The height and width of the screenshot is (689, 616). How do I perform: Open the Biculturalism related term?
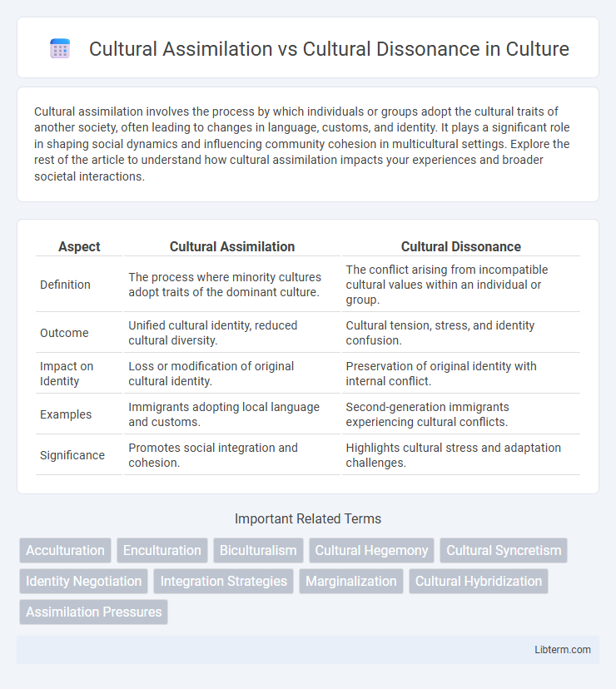click(258, 550)
